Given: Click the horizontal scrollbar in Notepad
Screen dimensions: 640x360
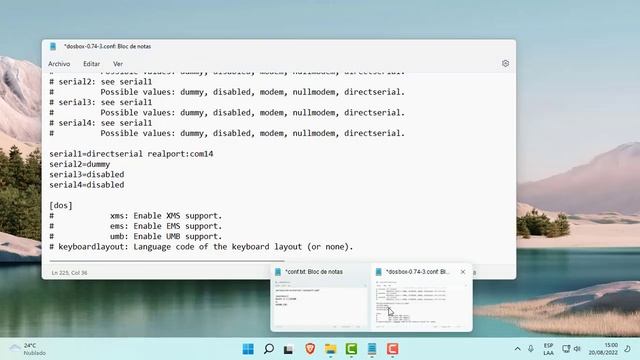Looking at the screenshot, I should [167, 260].
